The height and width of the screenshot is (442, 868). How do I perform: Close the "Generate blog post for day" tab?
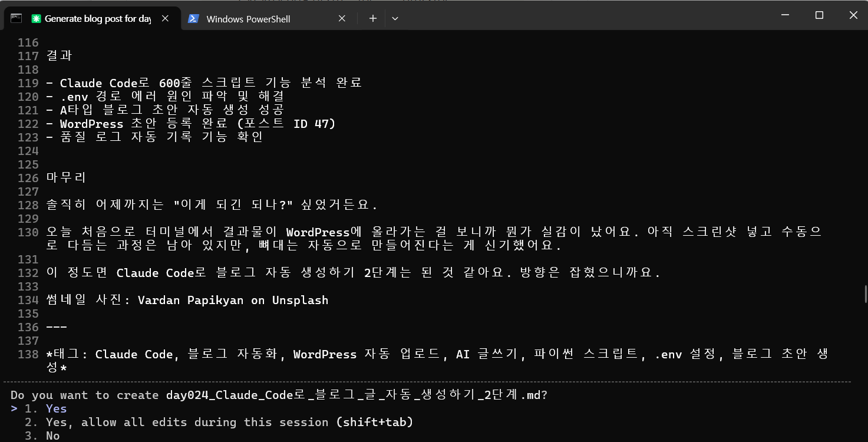click(x=165, y=18)
